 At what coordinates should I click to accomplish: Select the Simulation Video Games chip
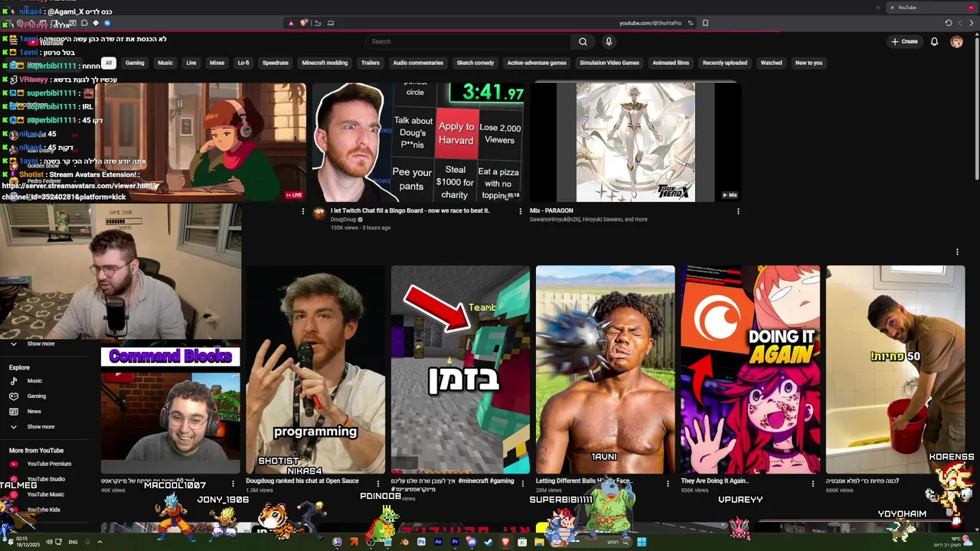(609, 63)
